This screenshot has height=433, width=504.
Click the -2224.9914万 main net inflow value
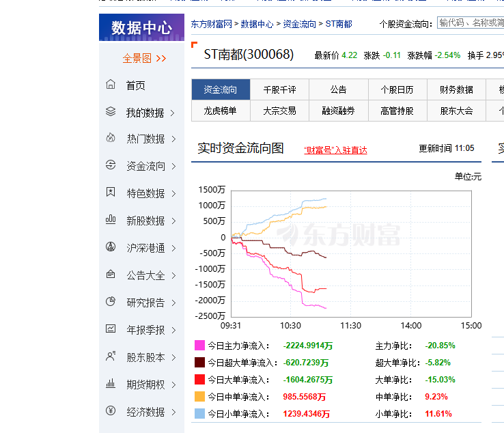[307, 346]
